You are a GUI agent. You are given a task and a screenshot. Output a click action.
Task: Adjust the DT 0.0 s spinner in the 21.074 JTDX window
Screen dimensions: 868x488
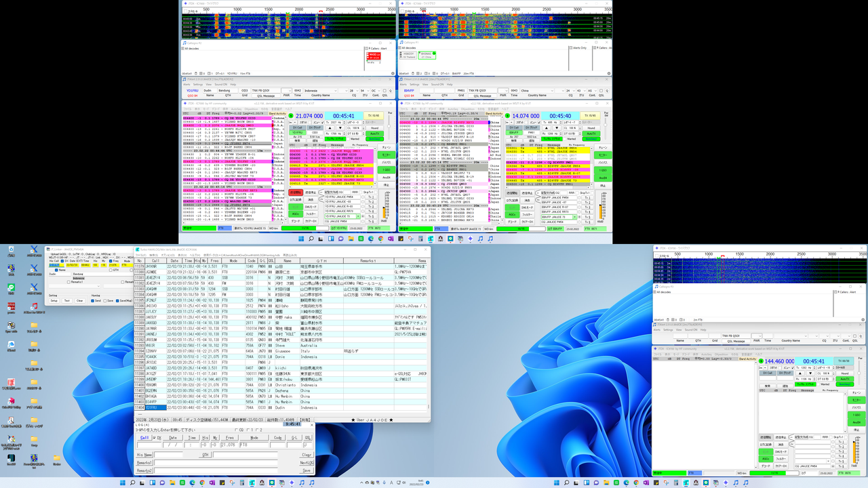click(x=355, y=134)
